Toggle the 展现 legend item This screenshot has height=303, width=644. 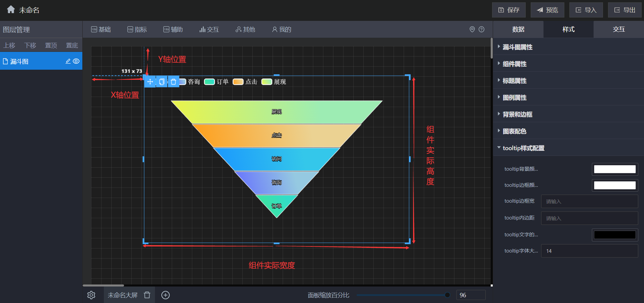pyautogui.click(x=274, y=81)
